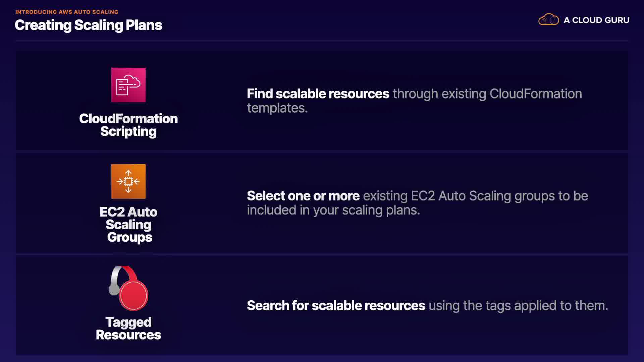The height and width of the screenshot is (362, 644).
Task: Click the red tag icon
Action: [133, 295]
